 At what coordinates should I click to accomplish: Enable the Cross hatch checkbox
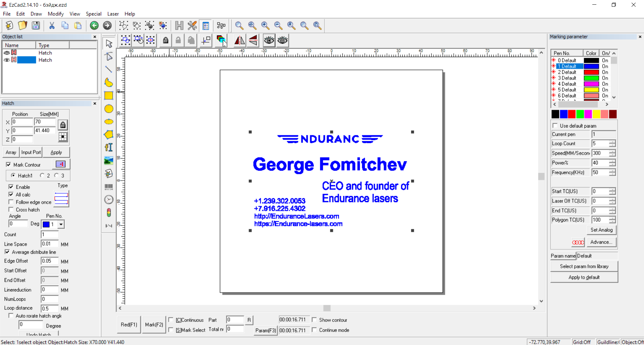(11, 210)
